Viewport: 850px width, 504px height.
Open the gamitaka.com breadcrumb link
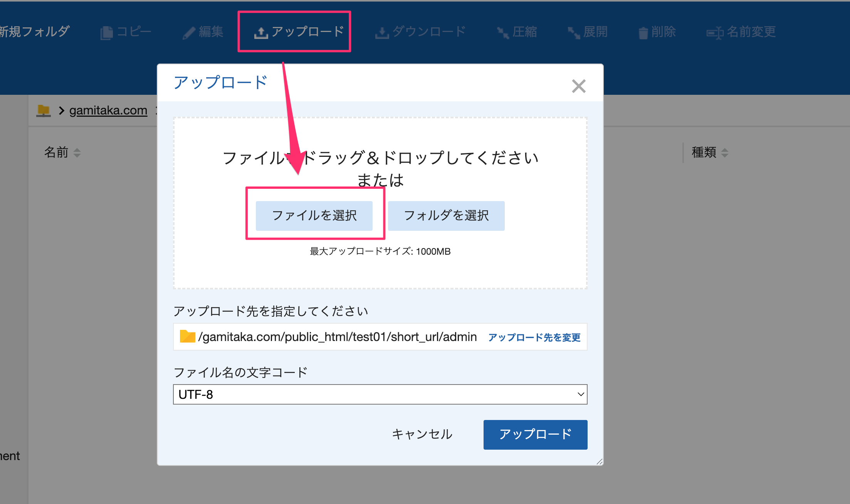108,111
